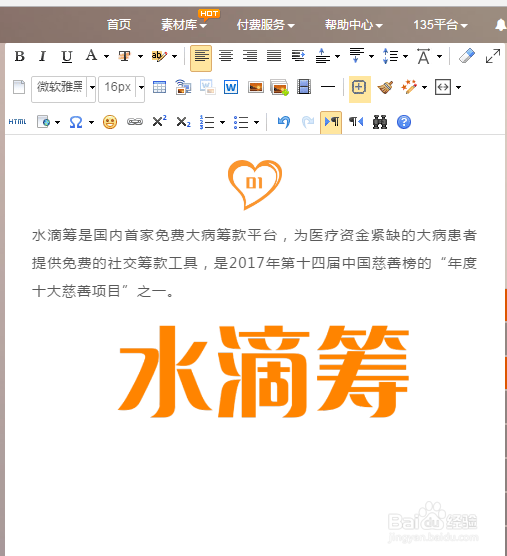
Task: Open 素材库 menu
Action: point(184,25)
